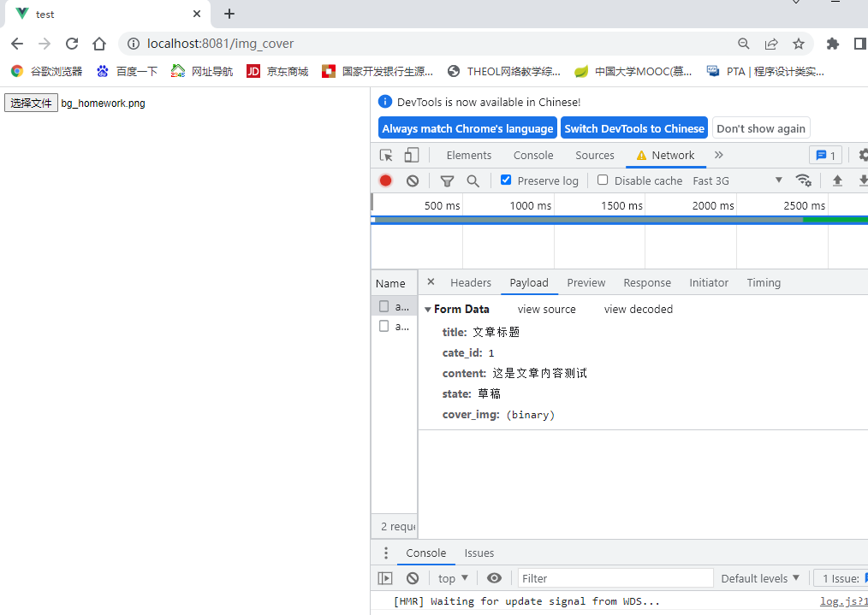868x615 pixels.
Task: Open the eye icon to create live expression
Action: (x=494, y=578)
